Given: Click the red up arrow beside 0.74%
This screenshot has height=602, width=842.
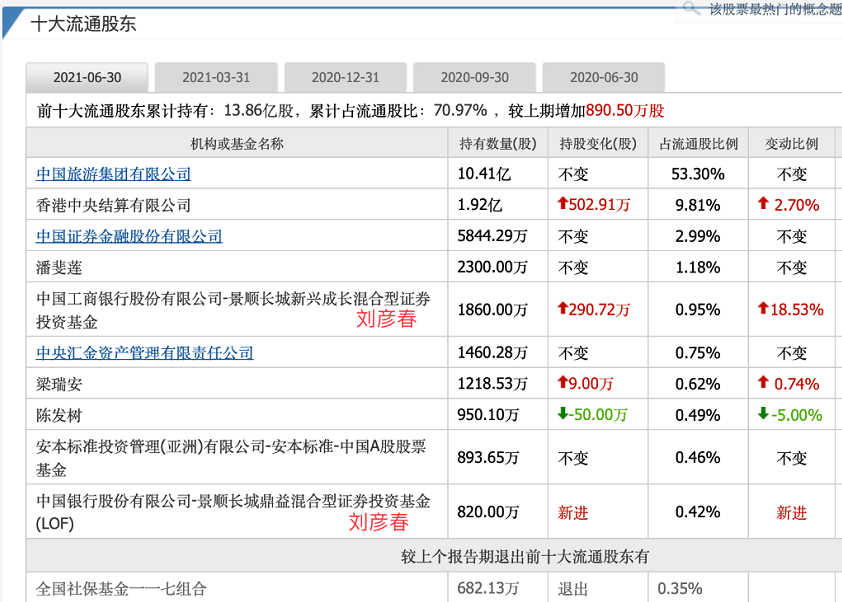Looking at the screenshot, I should pos(763,382).
